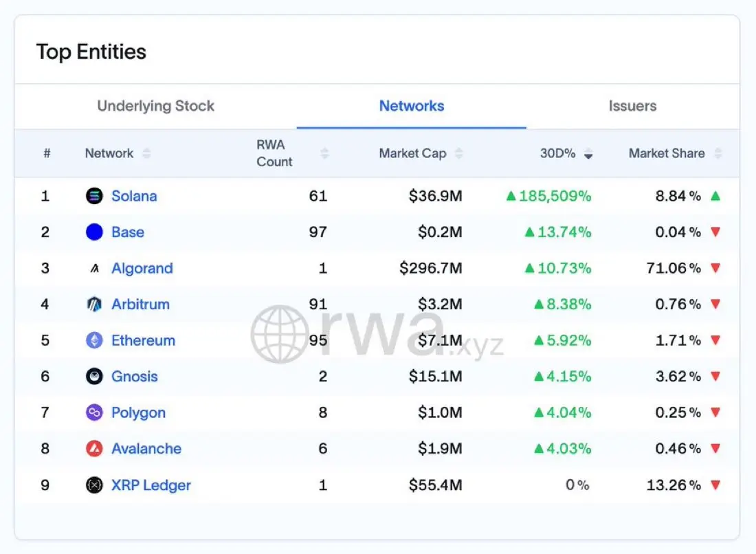Click the XRP Ledger logo icon
Image resolution: width=756 pixels, height=554 pixels.
(94, 485)
